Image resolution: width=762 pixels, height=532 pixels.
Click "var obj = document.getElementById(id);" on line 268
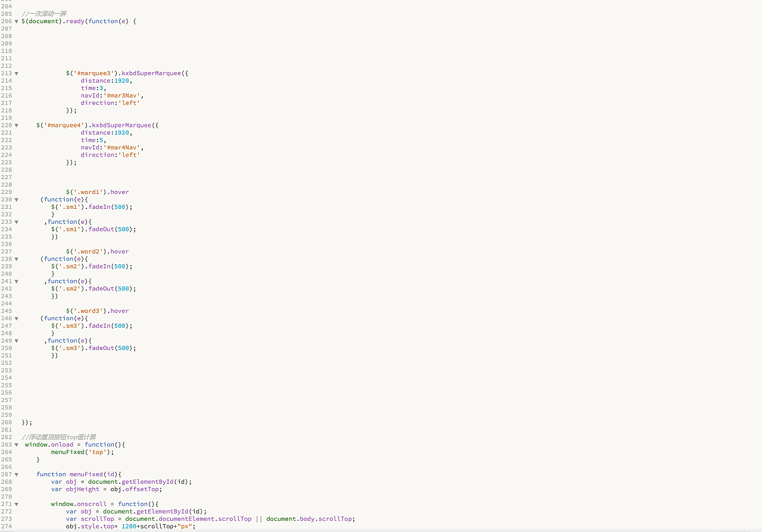[121, 482]
